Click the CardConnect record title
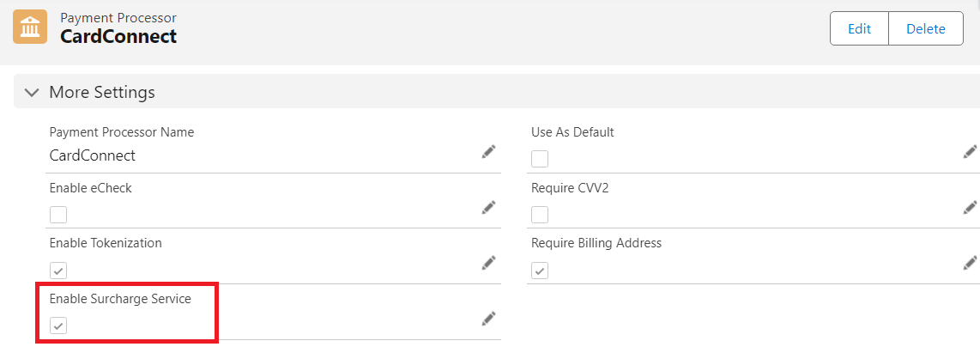This screenshot has height=353, width=980. (x=118, y=36)
